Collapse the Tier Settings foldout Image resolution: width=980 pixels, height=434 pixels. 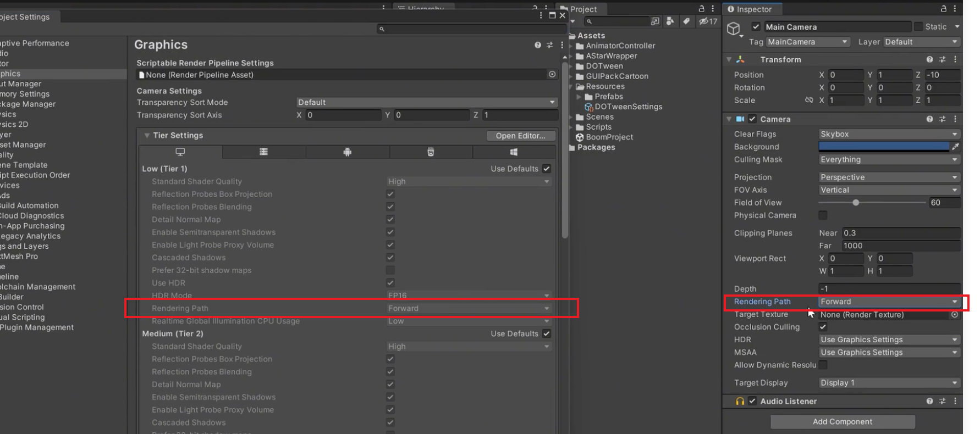click(147, 136)
